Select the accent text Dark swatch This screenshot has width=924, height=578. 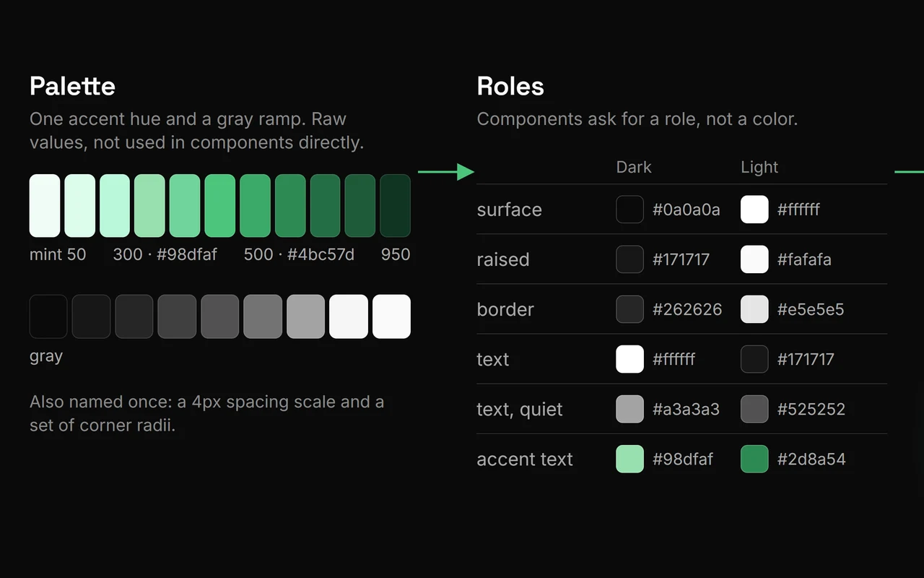629,459
